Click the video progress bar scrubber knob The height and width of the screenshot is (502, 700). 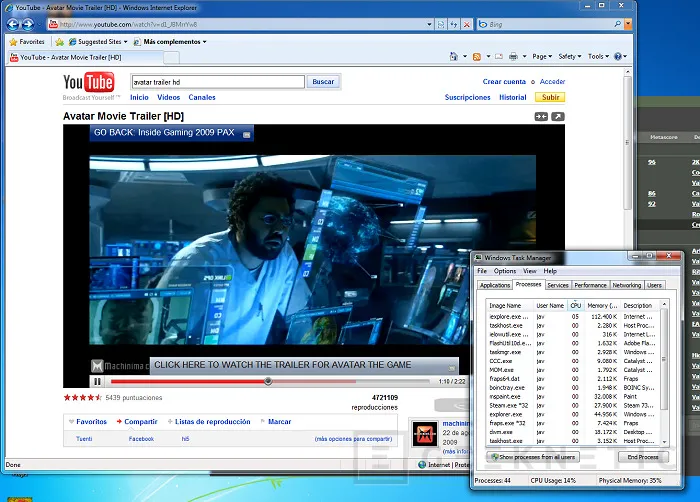(x=268, y=381)
